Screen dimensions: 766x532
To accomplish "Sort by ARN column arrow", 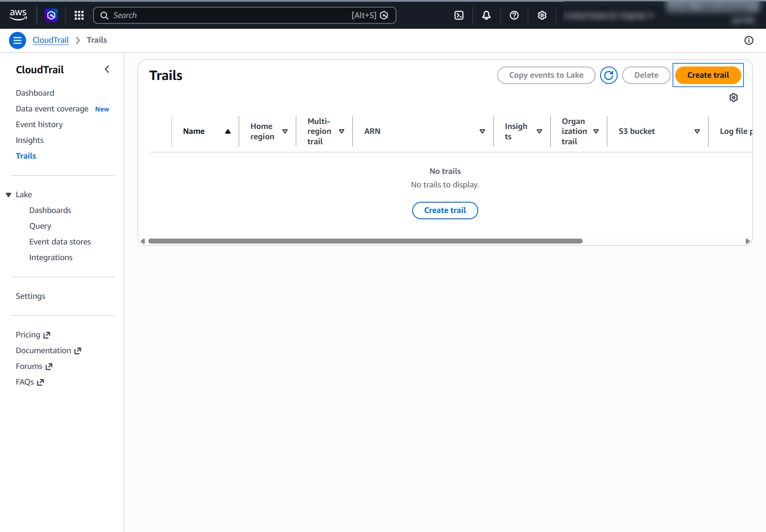I will (482, 132).
